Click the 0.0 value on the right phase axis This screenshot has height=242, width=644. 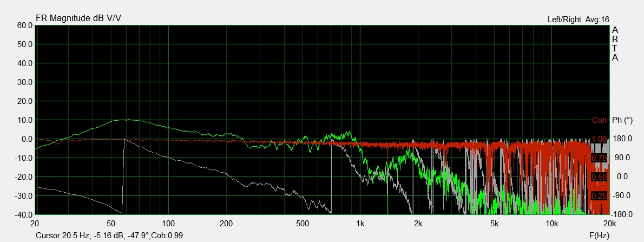click(622, 176)
